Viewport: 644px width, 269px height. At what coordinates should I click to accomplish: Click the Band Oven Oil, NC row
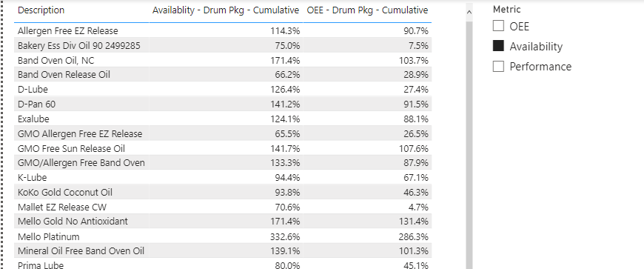(x=223, y=61)
